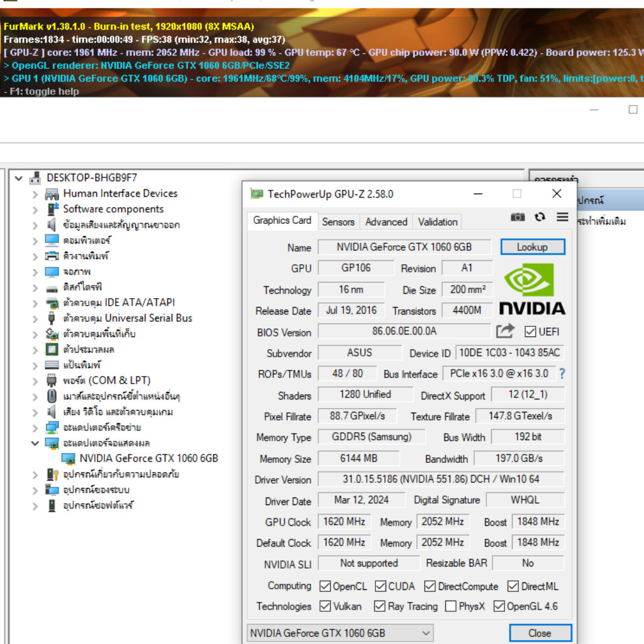Click the IDE ATA/ATAPI controller icon
644x644 pixels.
(x=52, y=303)
